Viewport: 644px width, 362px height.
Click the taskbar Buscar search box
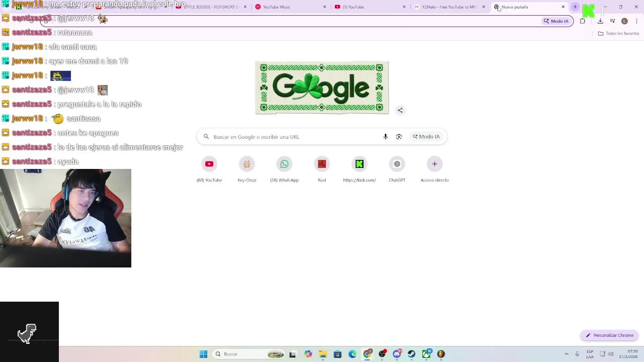pos(250,354)
